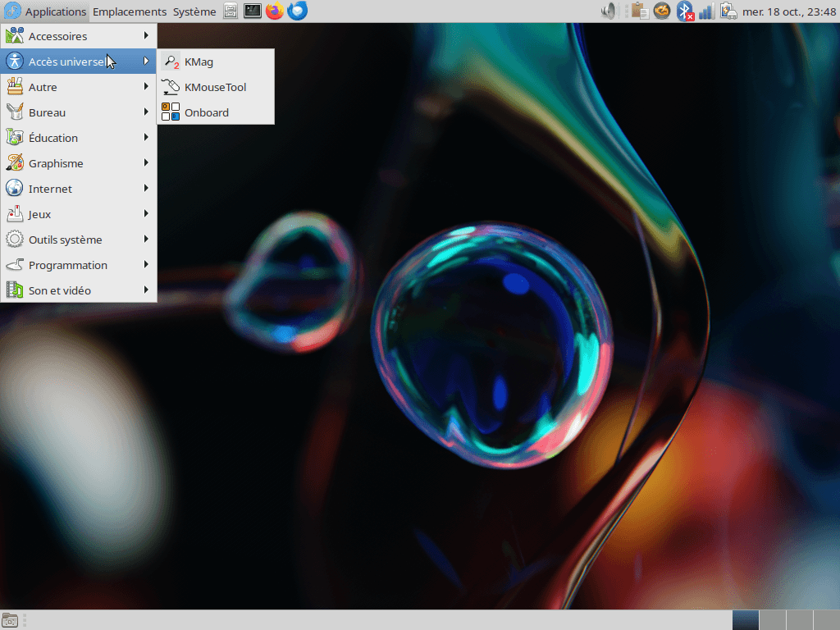Image resolution: width=840 pixels, height=630 pixels.
Task: Switch to the third workspace
Action: coord(799,620)
